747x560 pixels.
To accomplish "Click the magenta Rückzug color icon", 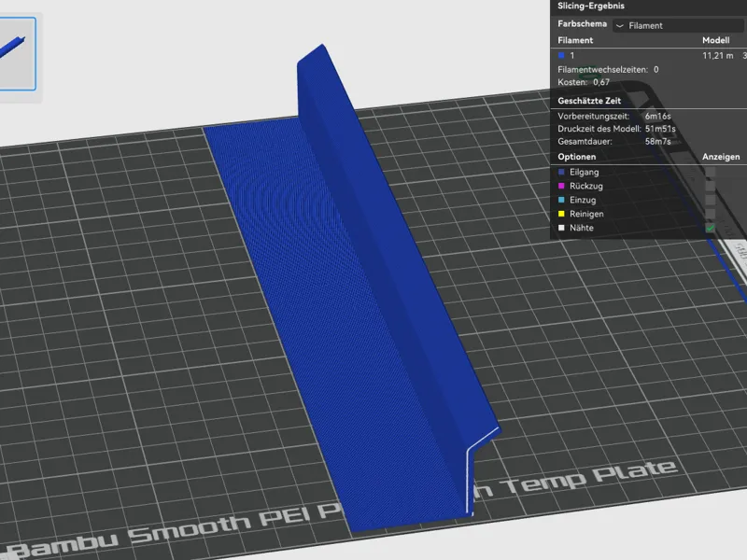I will (x=561, y=186).
